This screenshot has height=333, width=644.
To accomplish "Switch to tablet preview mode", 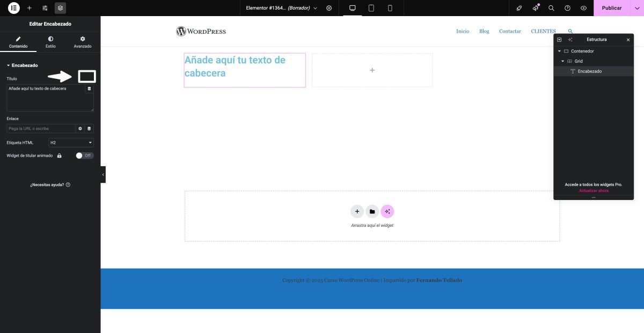I will 371,8.
